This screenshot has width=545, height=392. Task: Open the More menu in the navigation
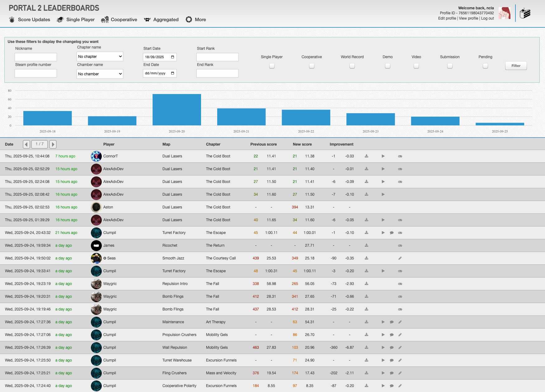tap(188, 19)
